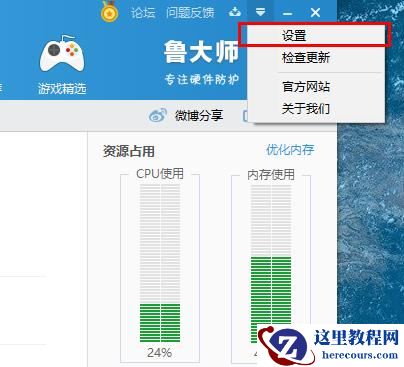The image size is (404, 367).
Task: Click the 鲁大师 logo title
Action: 201,52
